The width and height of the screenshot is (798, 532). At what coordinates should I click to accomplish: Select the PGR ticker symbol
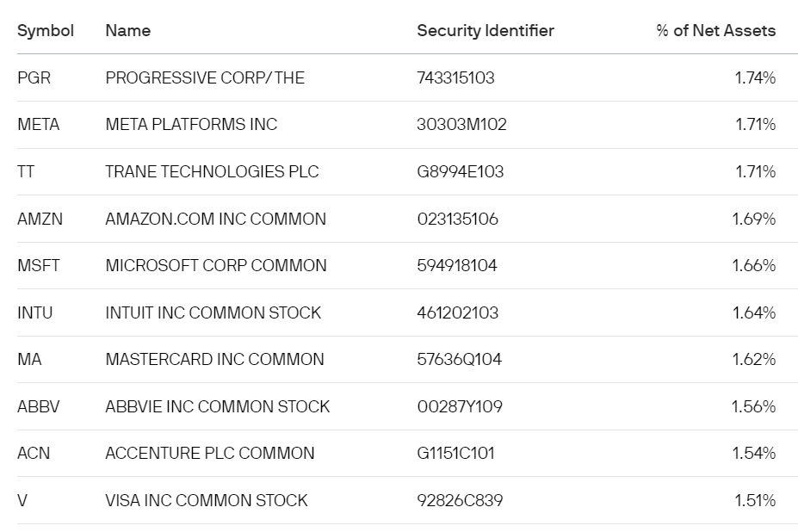point(34,77)
